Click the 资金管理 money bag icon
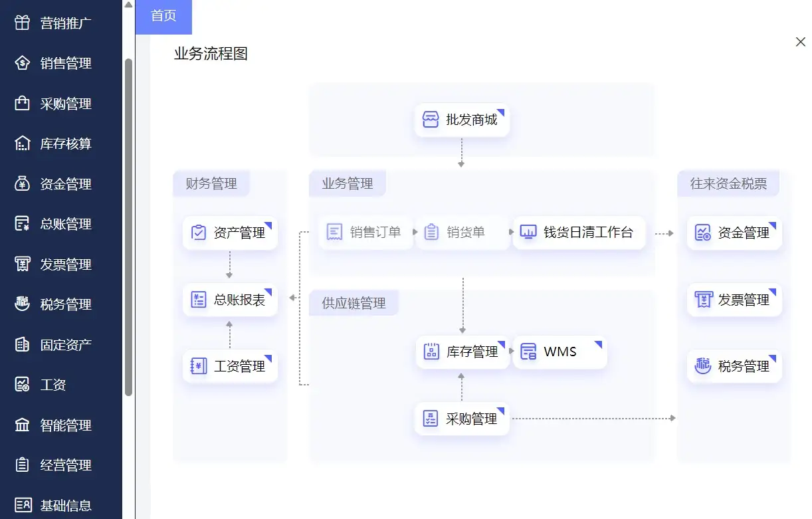The image size is (812, 519). [x=22, y=184]
